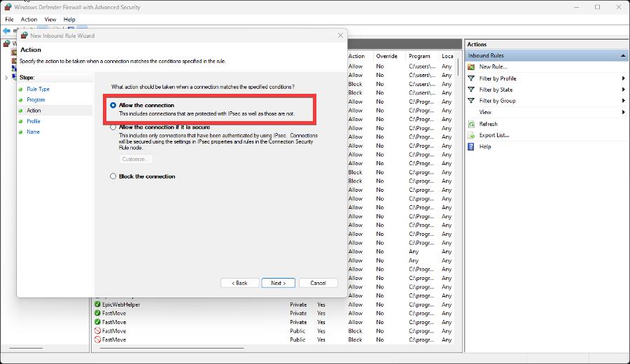Click the disabled Customize button
Viewport: 630px width, 364px height.
pyautogui.click(x=135, y=159)
